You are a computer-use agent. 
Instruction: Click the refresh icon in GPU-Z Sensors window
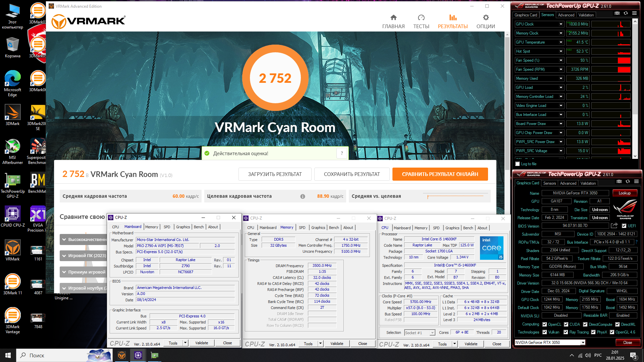point(626,13)
